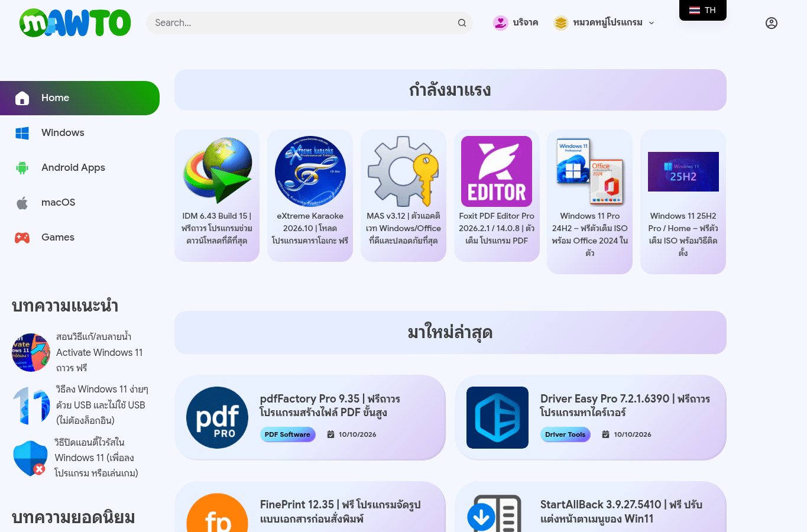Click the Windows logo icon in sidebar
This screenshot has width=807, height=532.
pyautogui.click(x=22, y=133)
